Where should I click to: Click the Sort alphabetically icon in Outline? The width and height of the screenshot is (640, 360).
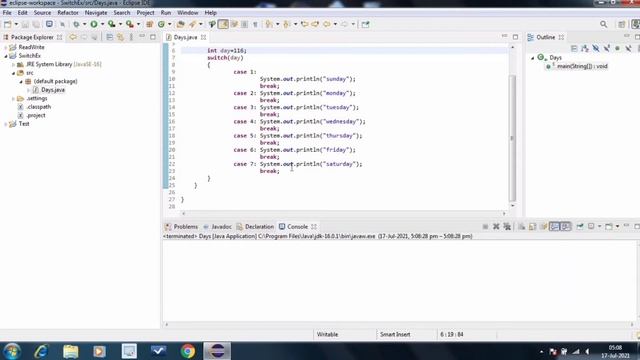click(x=585, y=49)
